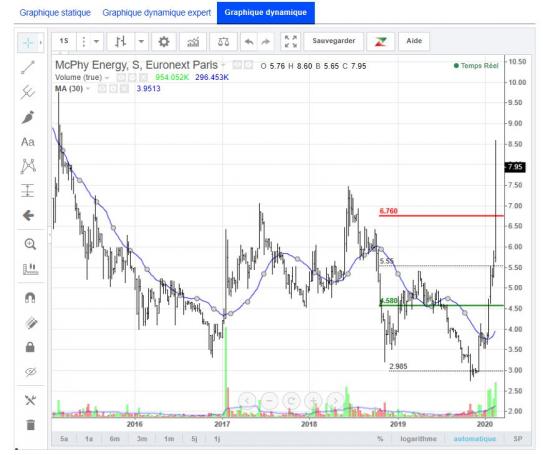Click the 7.95 current price label
Image resolution: width=543 pixels, height=455 pixels.
click(x=515, y=167)
